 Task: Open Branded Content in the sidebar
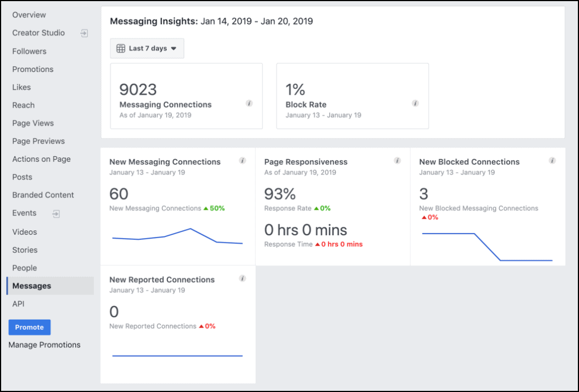point(43,195)
